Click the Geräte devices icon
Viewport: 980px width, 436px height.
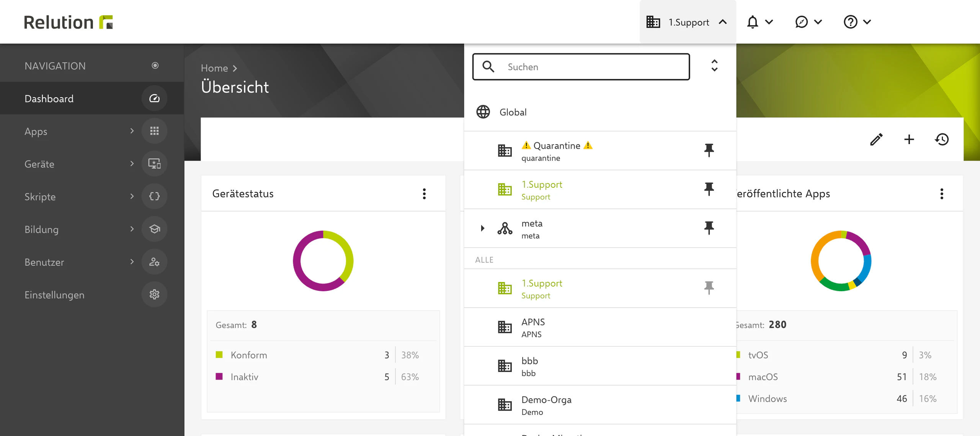154,164
